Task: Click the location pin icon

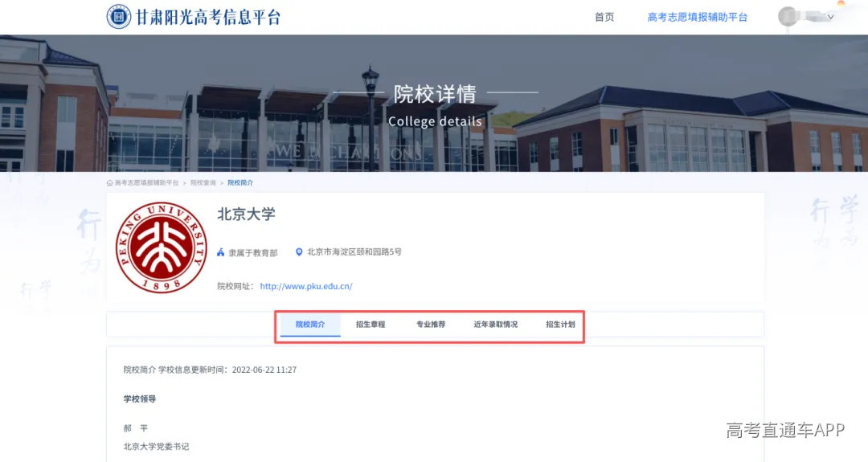Action: click(299, 251)
